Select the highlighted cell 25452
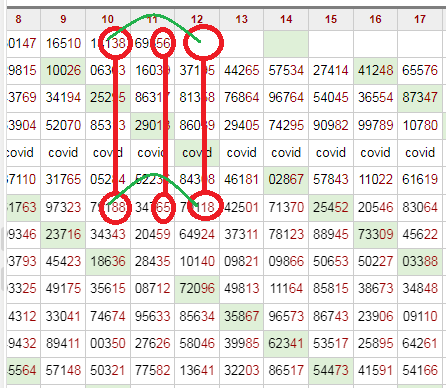 [x=331, y=208]
